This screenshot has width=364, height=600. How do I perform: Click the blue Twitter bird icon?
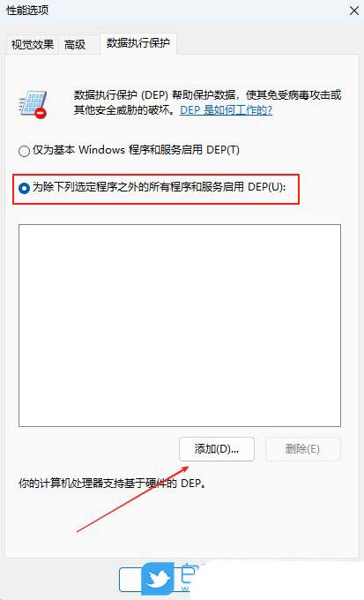click(x=158, y=579)
